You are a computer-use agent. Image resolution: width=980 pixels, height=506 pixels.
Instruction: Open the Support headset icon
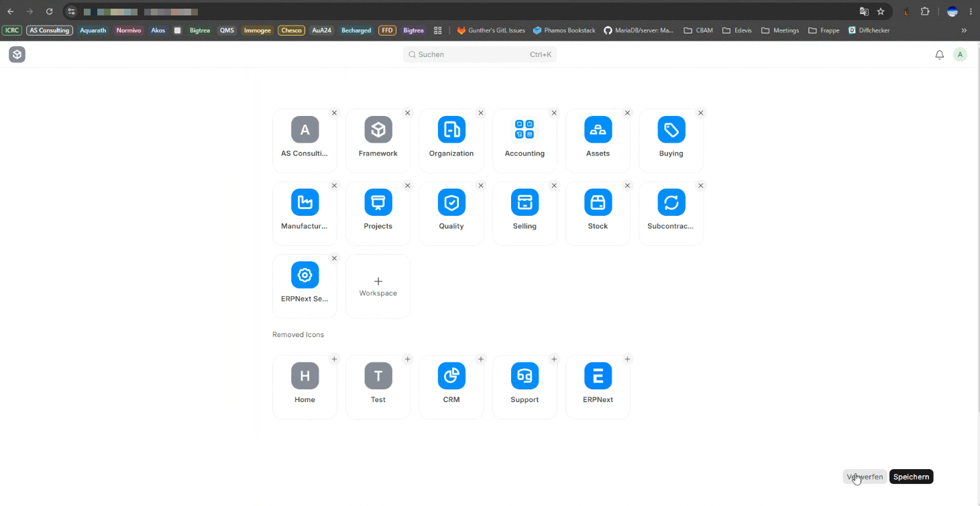click(x=525, y=376)
